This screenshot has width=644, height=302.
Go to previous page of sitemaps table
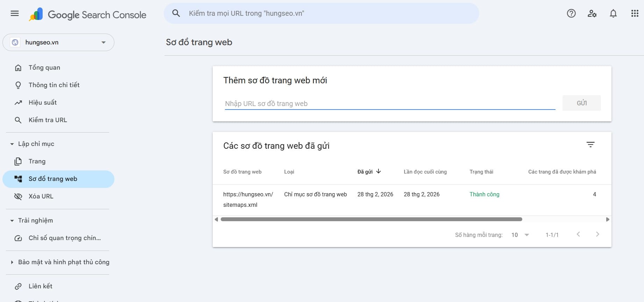coord(578,234)
